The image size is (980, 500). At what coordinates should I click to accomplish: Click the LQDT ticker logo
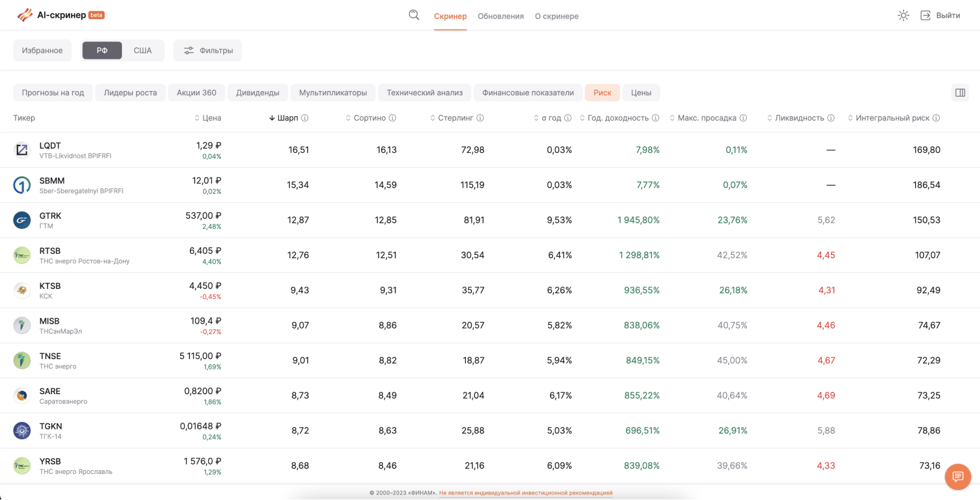pos(22,150)
